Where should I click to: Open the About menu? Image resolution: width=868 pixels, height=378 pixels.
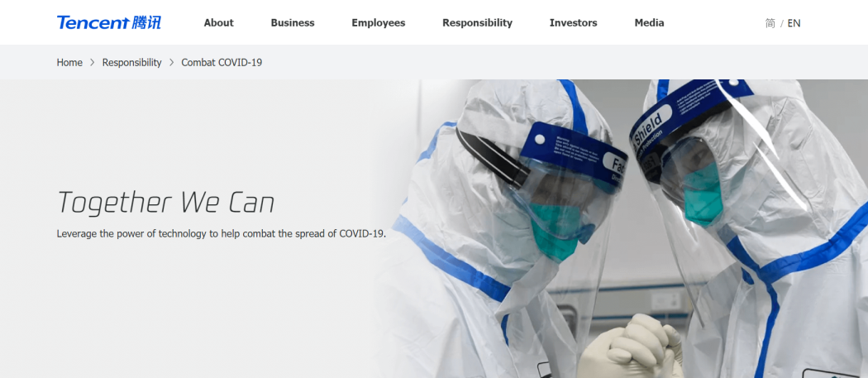[x=219, y=22]
